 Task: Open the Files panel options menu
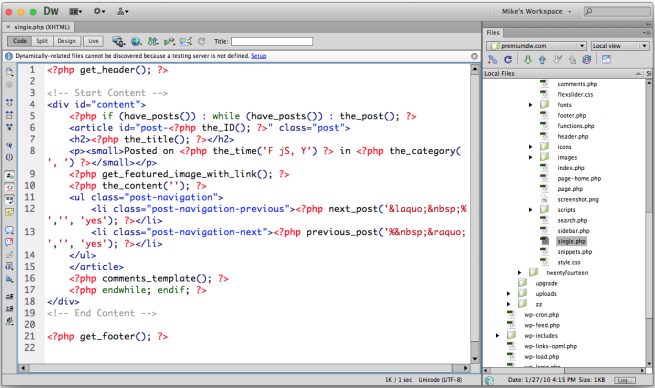coord(646,33)
